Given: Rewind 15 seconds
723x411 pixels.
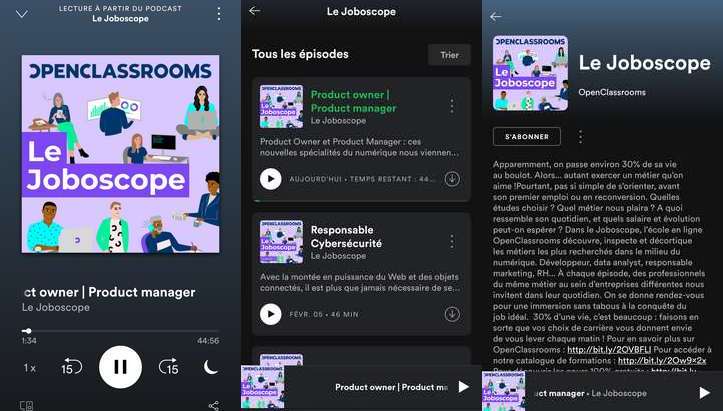Looking at the screenshot, I should pyautogui.click(x=71, y=367).
